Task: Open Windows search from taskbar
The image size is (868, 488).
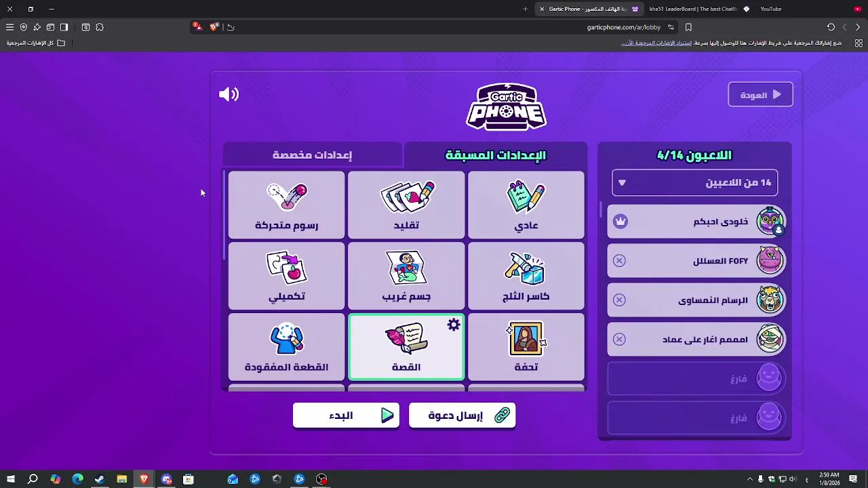Action: tap(33, 479)
